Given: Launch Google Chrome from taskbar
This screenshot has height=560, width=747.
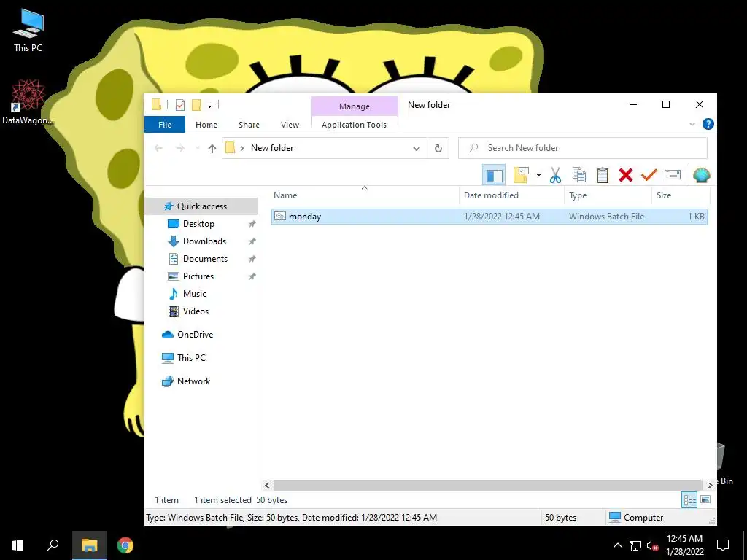Looking at the screenshot, I should (x=125, y=545).
